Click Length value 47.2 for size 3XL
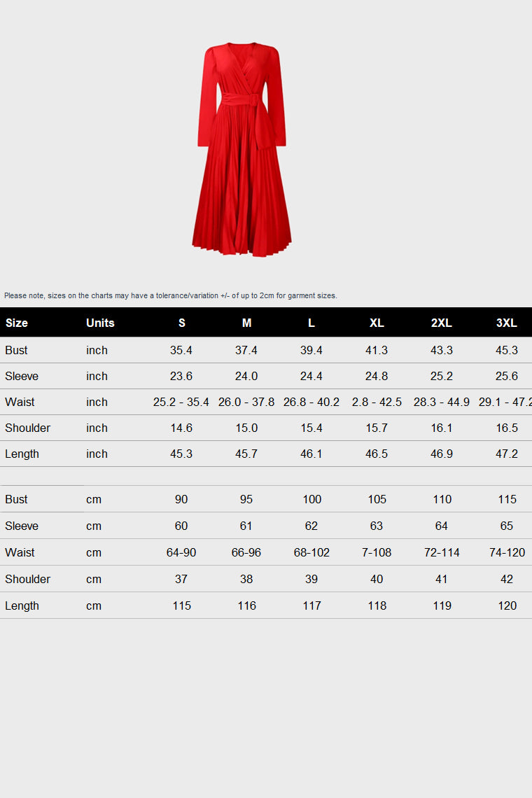Image resolution: width=532 pixels, height=798 pixels. pos(507,454)
